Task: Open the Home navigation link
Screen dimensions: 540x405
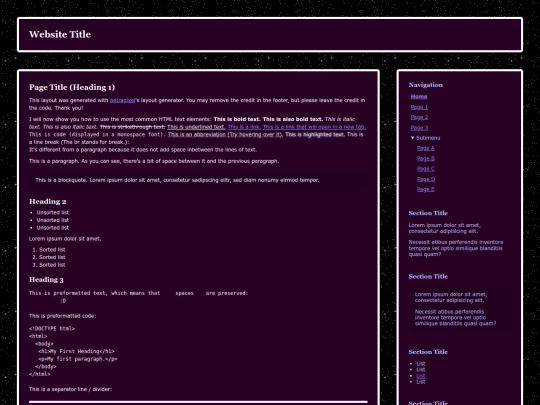Action: point(419,97)
